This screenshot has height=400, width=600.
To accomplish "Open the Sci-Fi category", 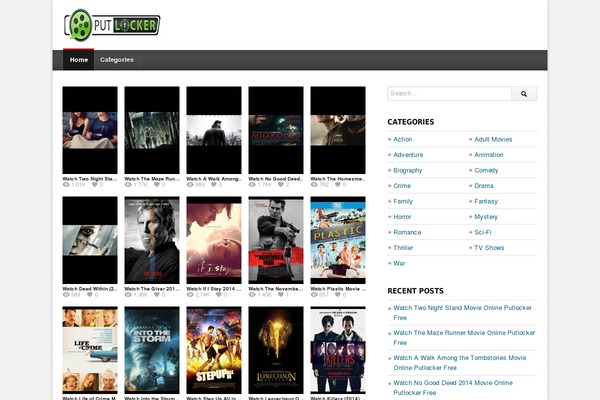I will pos(483,232).
